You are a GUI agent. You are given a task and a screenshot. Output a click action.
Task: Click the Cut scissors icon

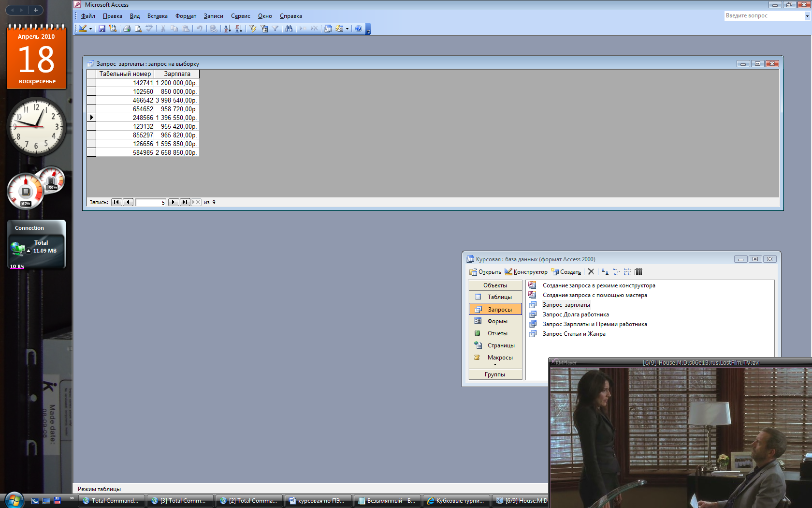[x=163, y=29]
